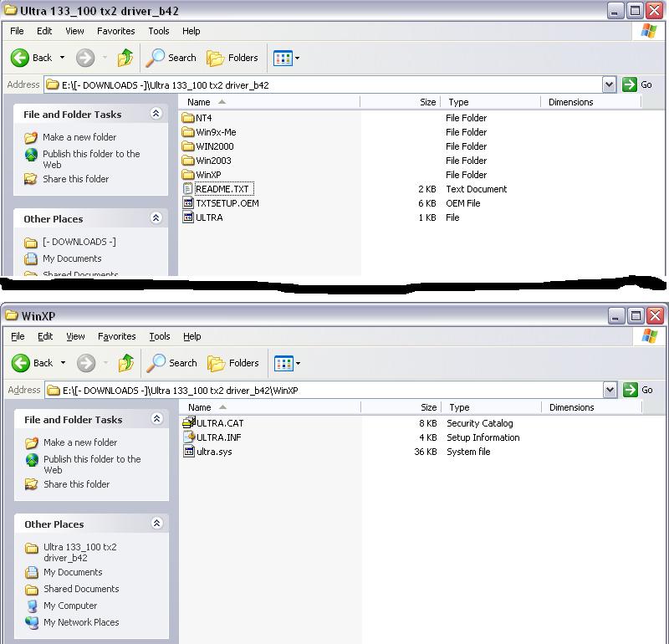Toggle Folders pane in top window
This screenshot has width=669, height=644.
tap(232, 58)
